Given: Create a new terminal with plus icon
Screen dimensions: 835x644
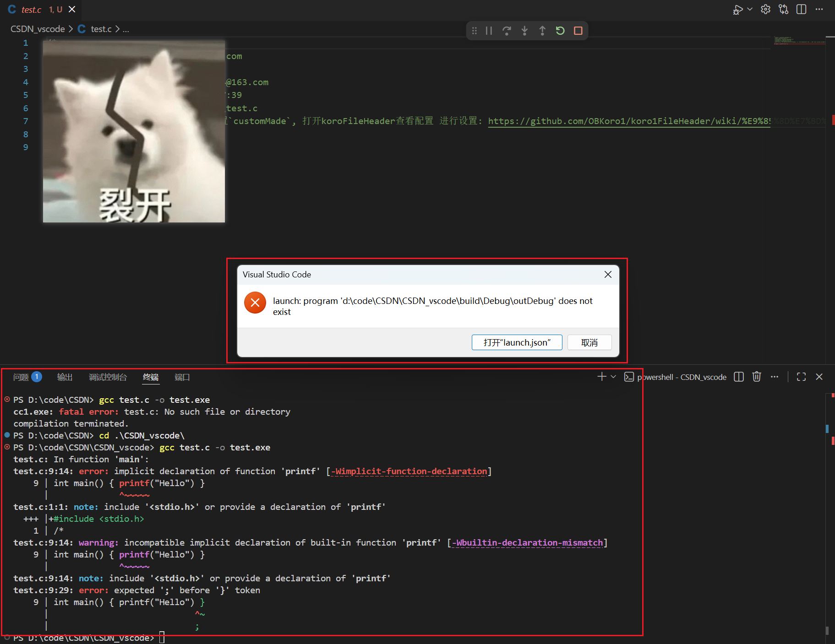Looking at the screenshot, I should 601,377.
